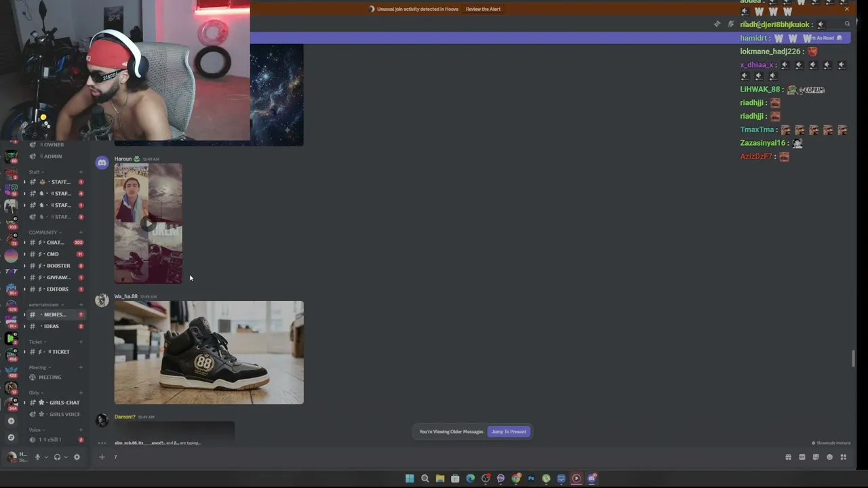Click Add a Server plus button

11,421
